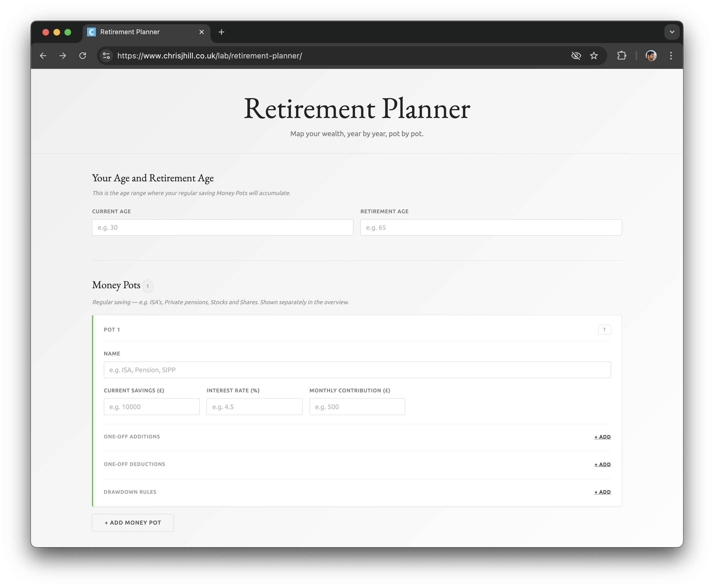Add a one-off deduction to Pot 1
The width and height of the screenshot is (714, 588).
tap(602, 464)
